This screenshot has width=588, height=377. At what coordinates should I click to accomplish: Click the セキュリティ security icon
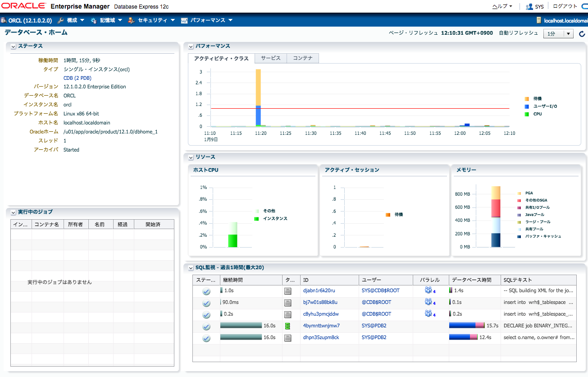coord(131,20)
